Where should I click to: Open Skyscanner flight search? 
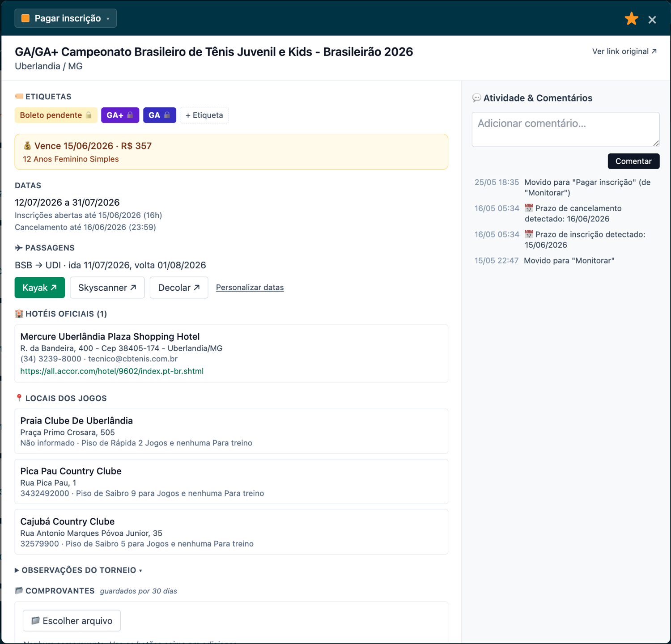(107, 288)
